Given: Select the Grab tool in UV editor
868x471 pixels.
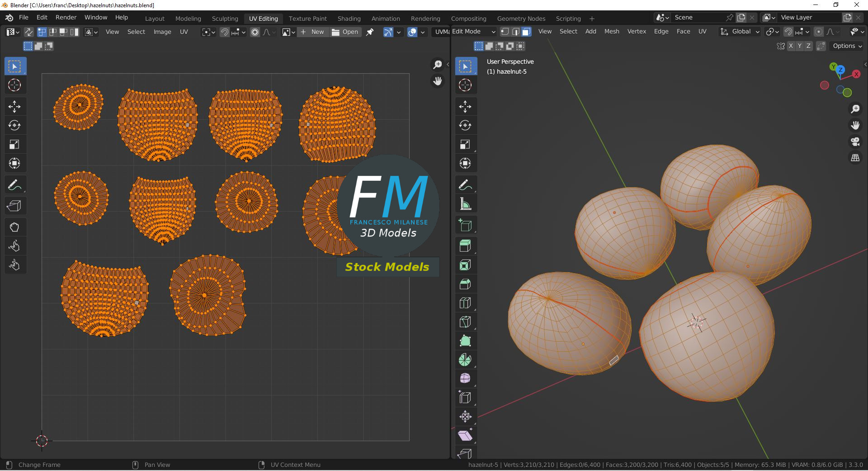Looking at the screenshot, I should tap(14, 227).
